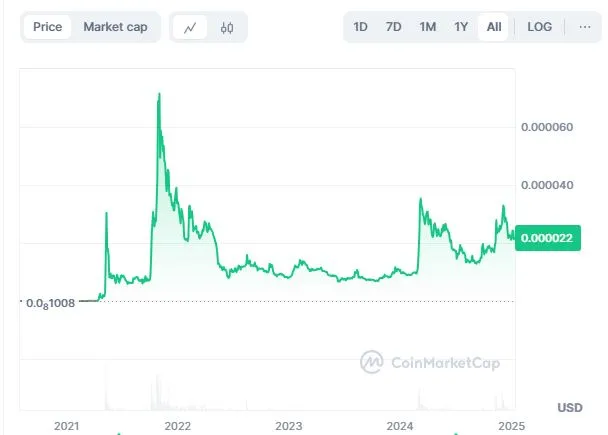Click the USD currency label

point(570,407)
